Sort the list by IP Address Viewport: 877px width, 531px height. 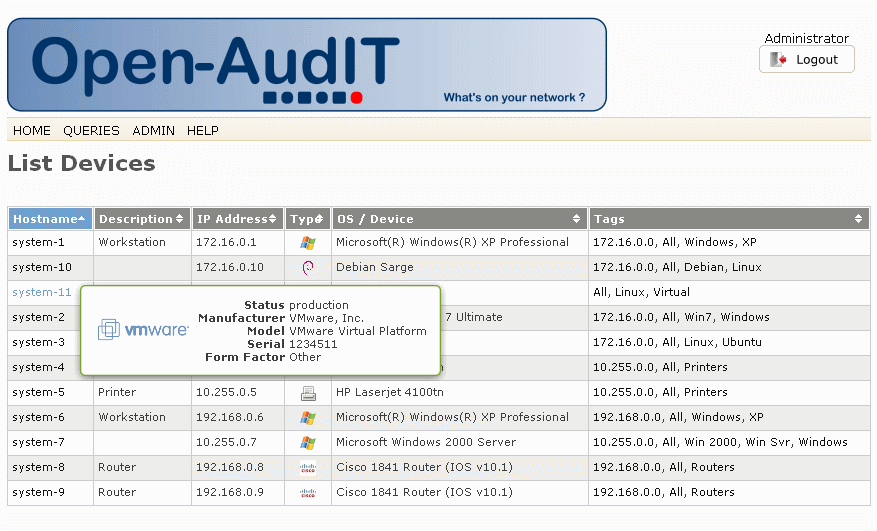click(238, 219)
